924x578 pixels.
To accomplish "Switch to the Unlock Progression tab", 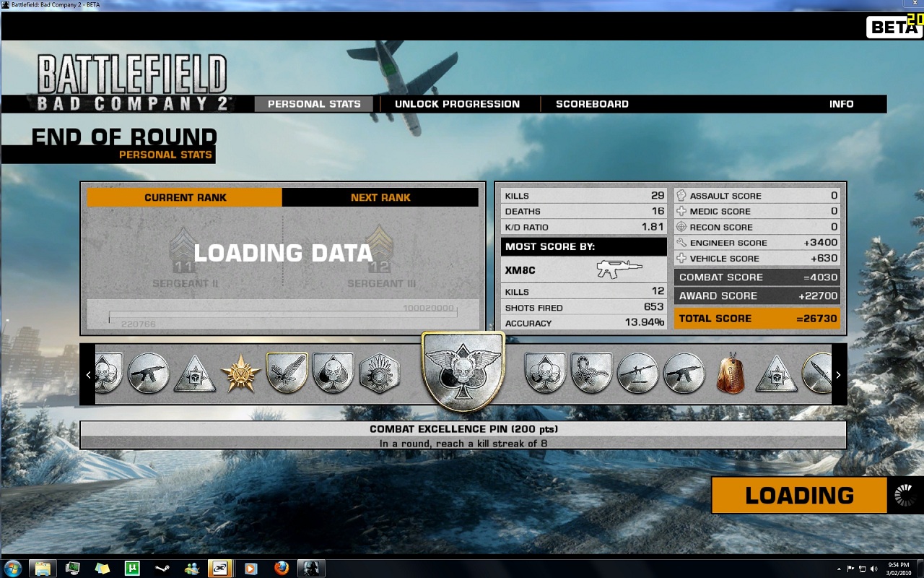I will (457, 104).
